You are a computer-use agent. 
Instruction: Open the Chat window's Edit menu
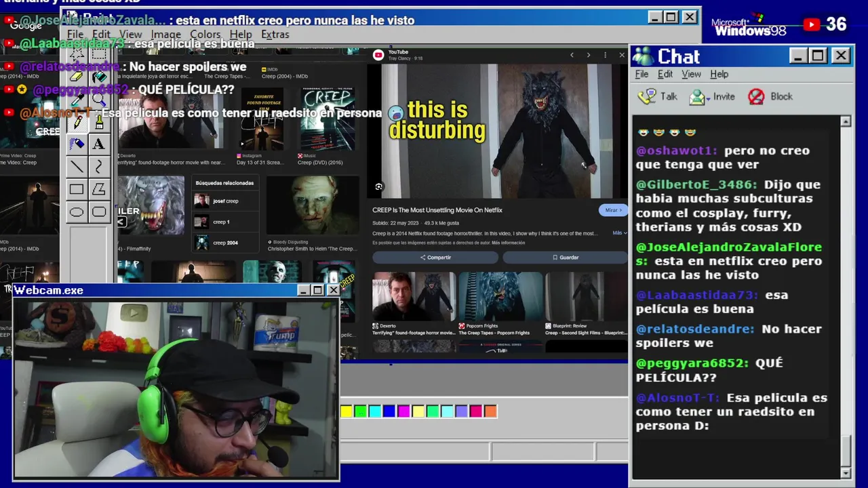coord(665,74)
